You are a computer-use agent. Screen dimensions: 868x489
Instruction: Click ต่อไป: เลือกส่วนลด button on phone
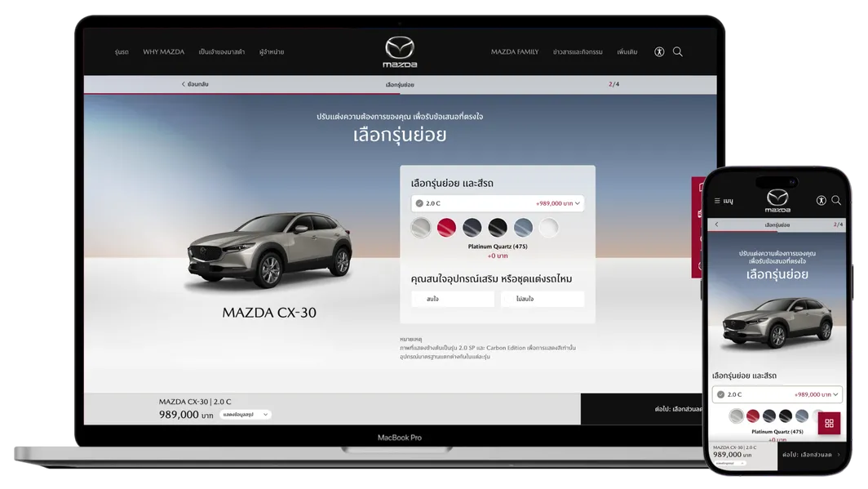click(812, 455)
